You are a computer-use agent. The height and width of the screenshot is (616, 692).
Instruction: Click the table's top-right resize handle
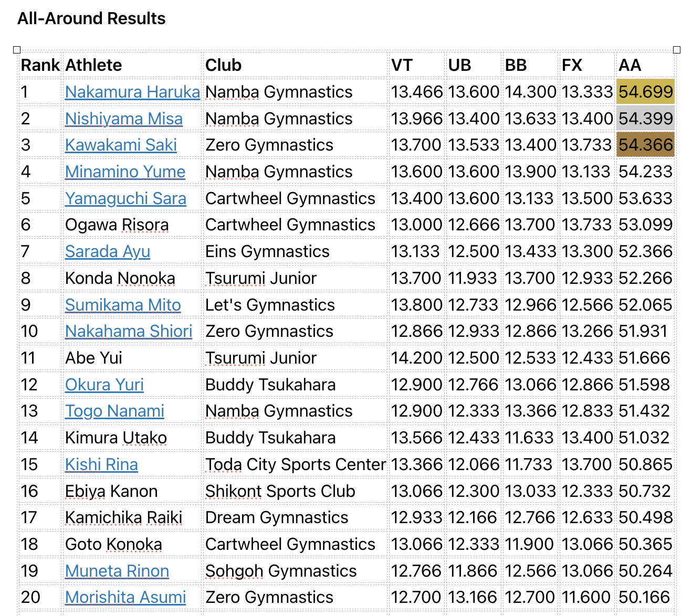coord(677,50)
